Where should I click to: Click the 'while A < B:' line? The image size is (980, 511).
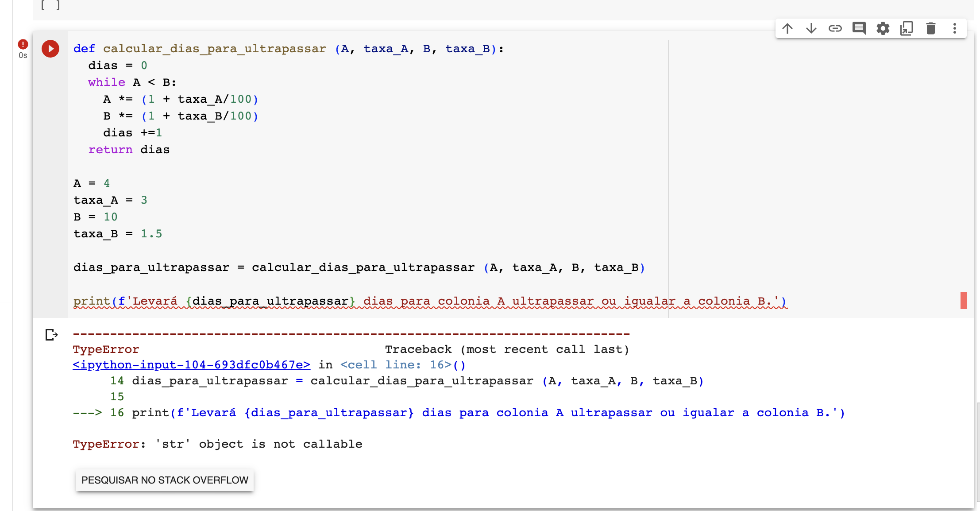click(x=132, y=82)
